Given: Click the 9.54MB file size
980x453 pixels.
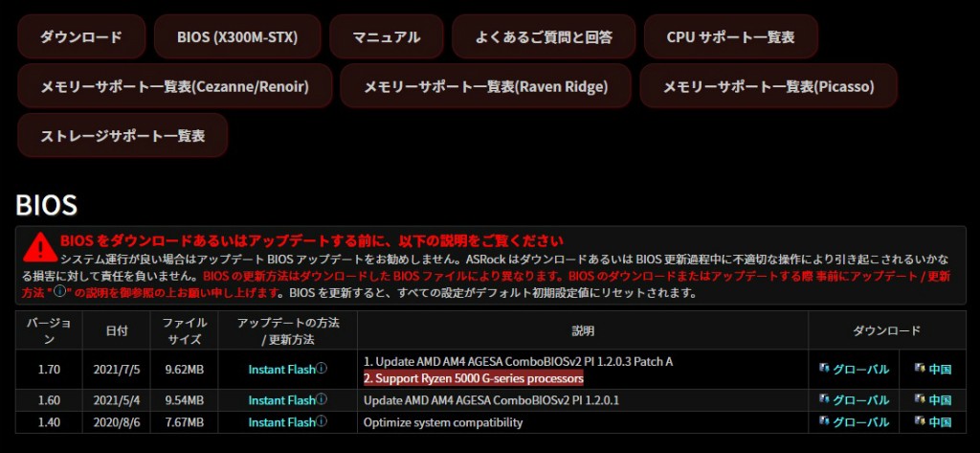Looking at the screenshot, I should pyautogui.click(x=184, y=399).
